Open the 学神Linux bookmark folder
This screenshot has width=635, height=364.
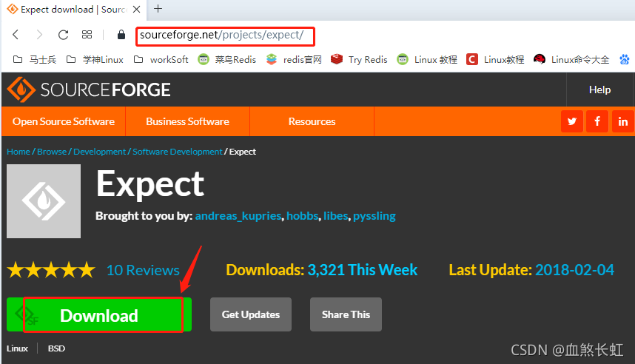tap(95, 60)
